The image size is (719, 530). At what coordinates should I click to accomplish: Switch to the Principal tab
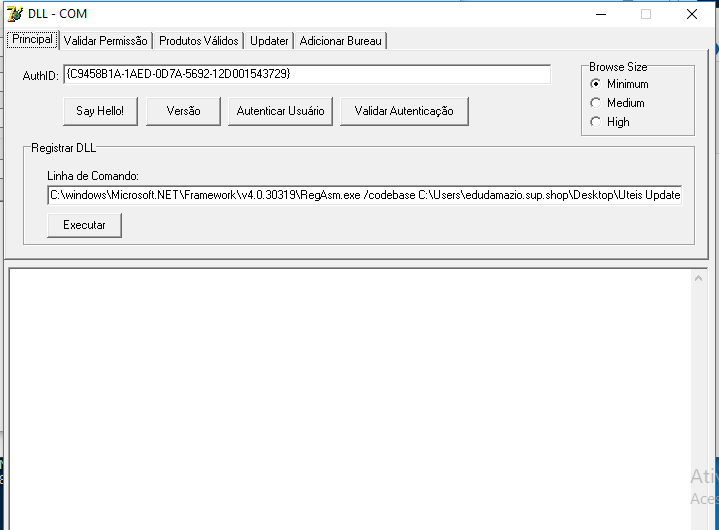coord(32,39)
